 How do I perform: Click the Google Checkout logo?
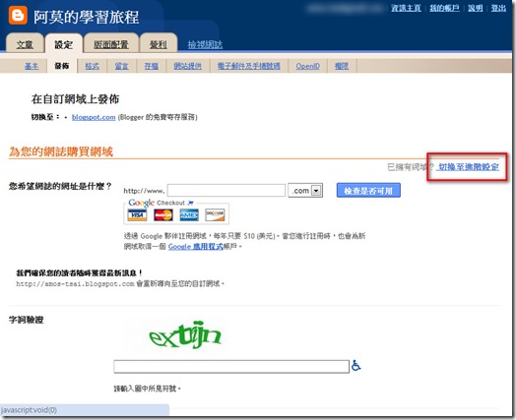pos(161,203)
